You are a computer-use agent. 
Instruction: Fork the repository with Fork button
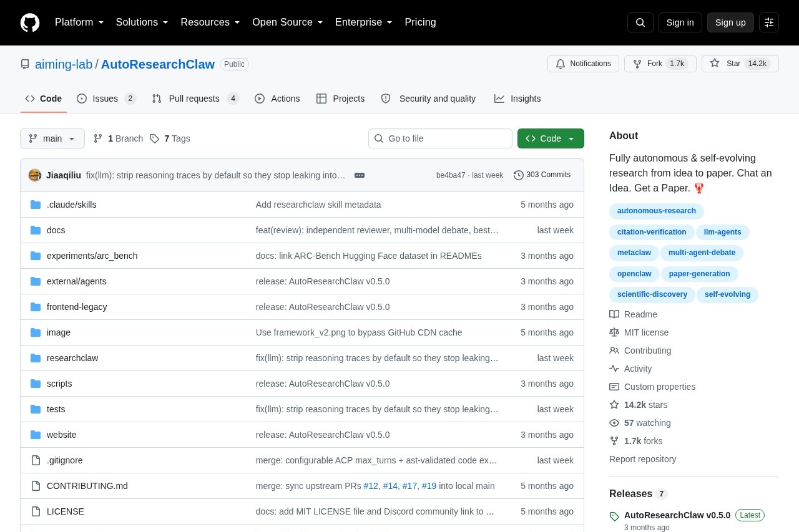click(660, 64)
